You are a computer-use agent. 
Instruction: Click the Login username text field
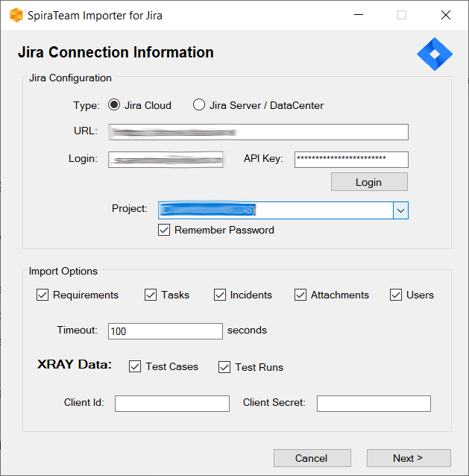click(166, 159)
